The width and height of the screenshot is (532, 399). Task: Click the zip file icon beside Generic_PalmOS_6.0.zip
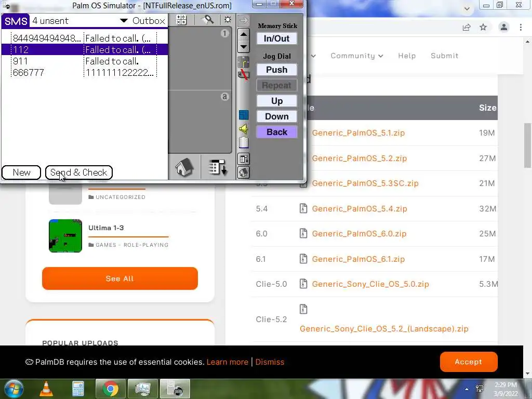pos(303,233)
